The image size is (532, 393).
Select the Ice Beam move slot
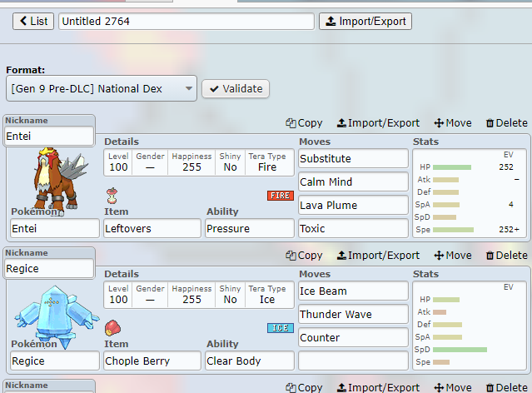[x=353, y=291]
